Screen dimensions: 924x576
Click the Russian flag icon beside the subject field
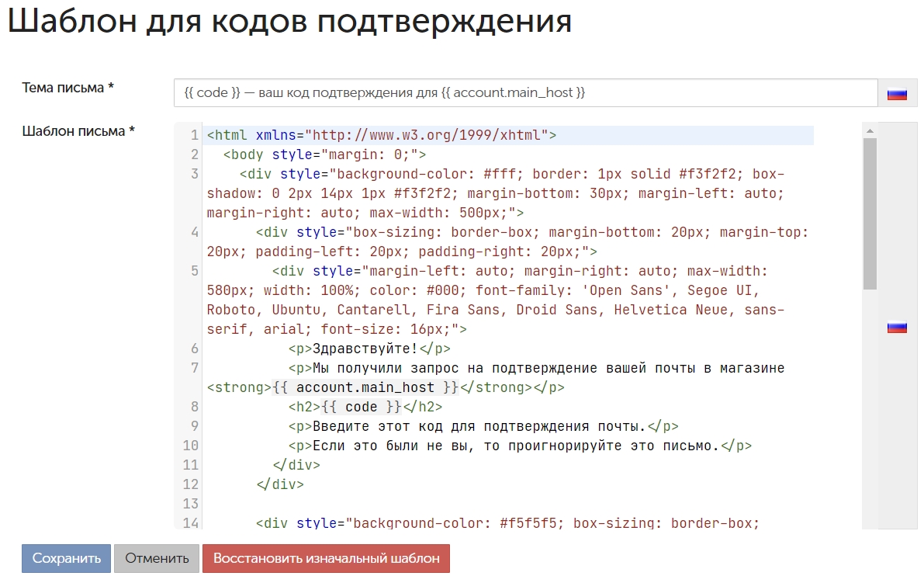[897, 94]
